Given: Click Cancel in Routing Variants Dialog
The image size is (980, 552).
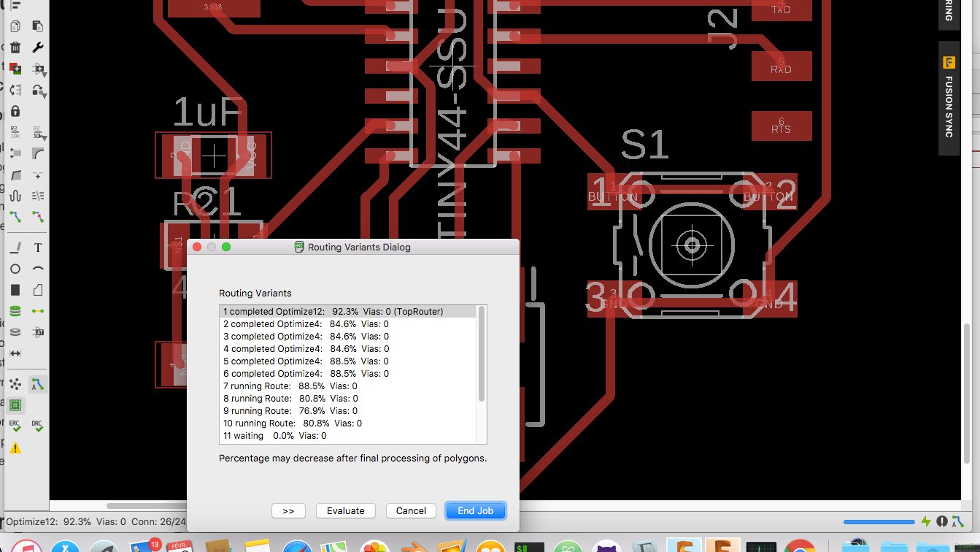Looking at the screenshot, I should pyautogui.click(x=411, y=510).
